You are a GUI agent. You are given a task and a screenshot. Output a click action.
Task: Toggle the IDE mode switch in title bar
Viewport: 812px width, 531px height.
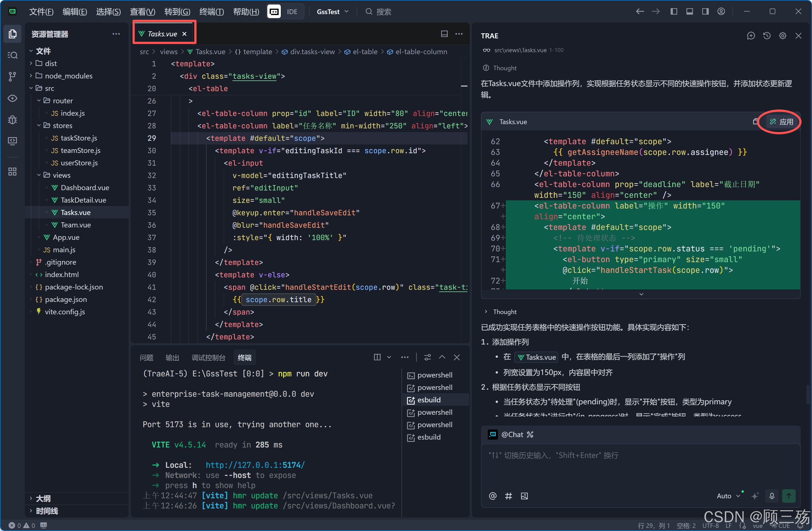pyautogui.click(x=285, y=12)
